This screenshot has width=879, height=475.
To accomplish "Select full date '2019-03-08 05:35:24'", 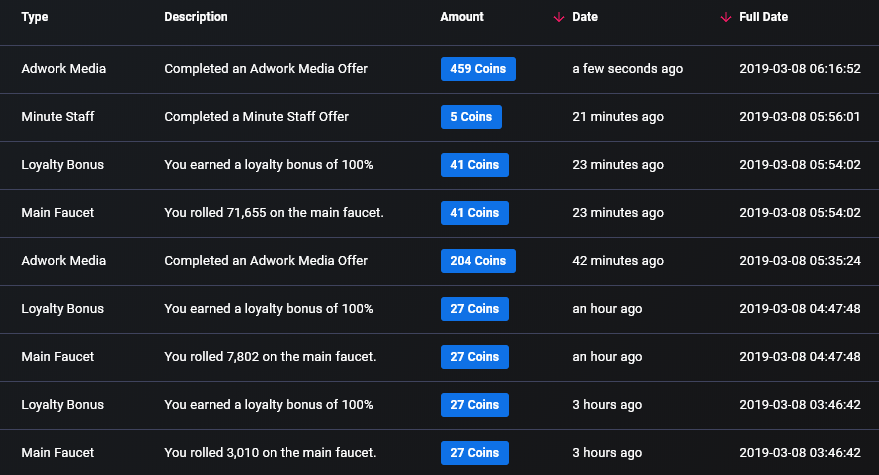I will click(x=799, y=261).
